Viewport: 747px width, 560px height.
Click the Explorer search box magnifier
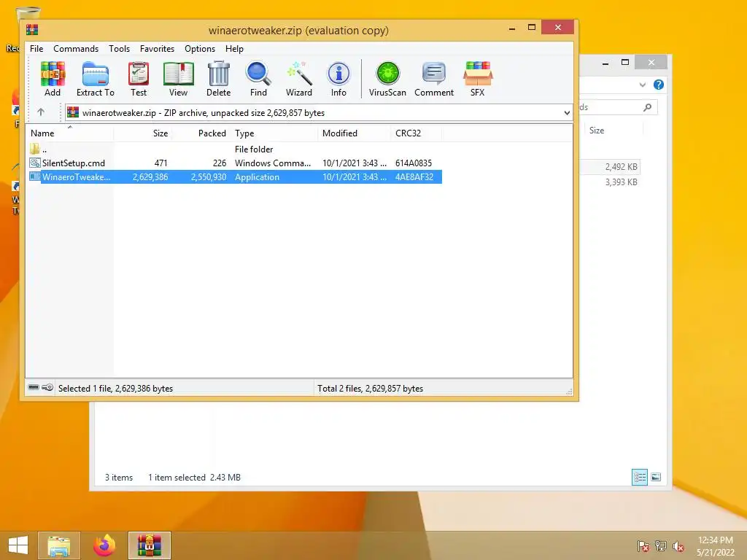tap(647, 107)
